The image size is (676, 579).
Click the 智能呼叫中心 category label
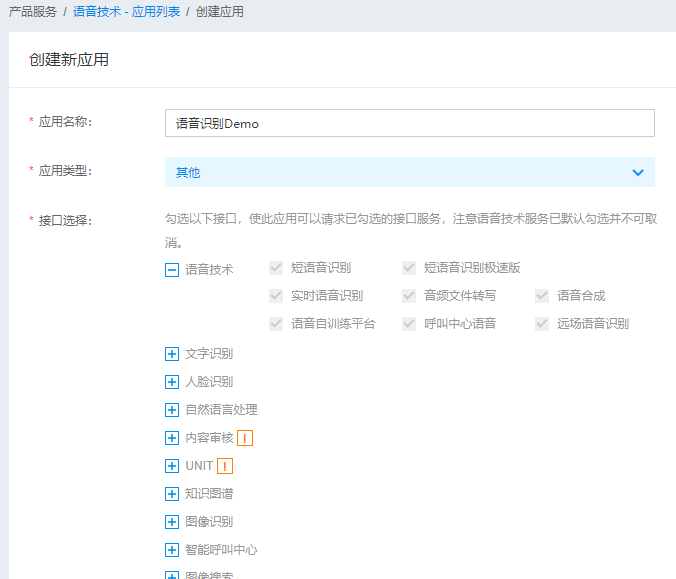[221, 550]
